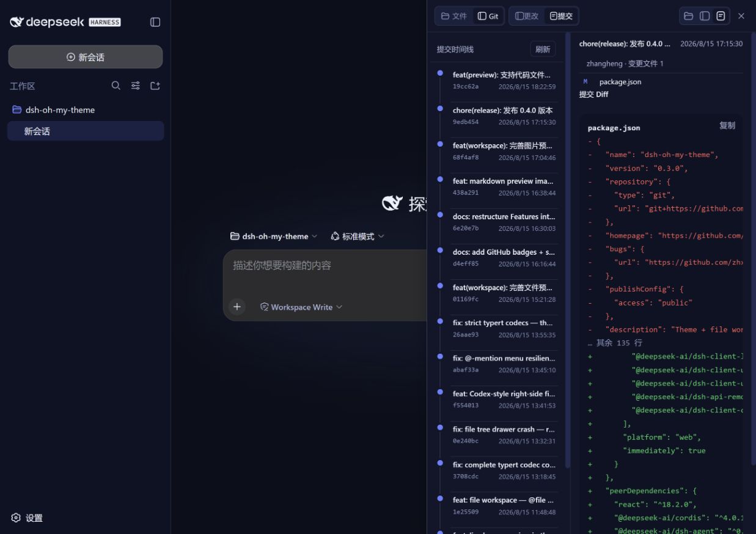756x534 pixels.
Task: Open 设置 settings at sidebar bottom
Action: pos(27,518)
